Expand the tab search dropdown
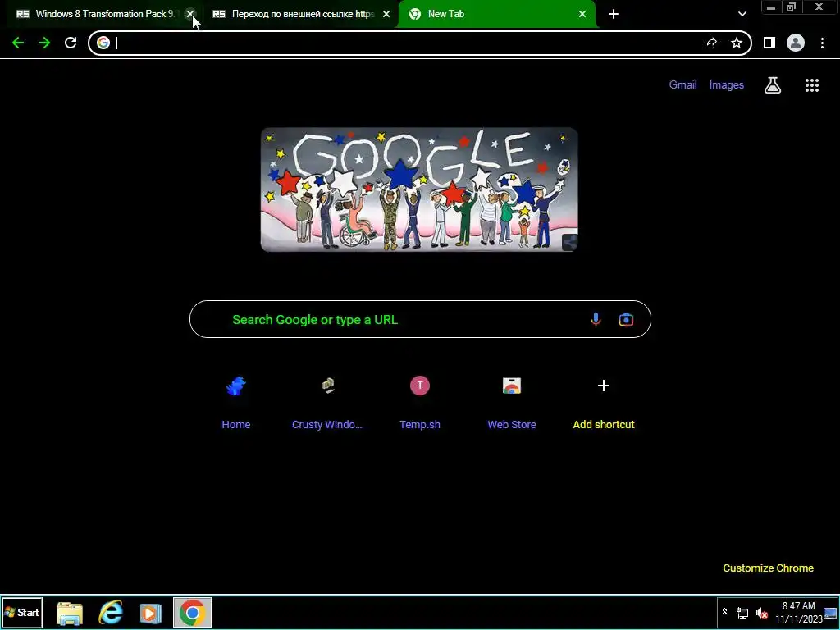This screenshot has width=840, height=630. [x=742, y=14]
